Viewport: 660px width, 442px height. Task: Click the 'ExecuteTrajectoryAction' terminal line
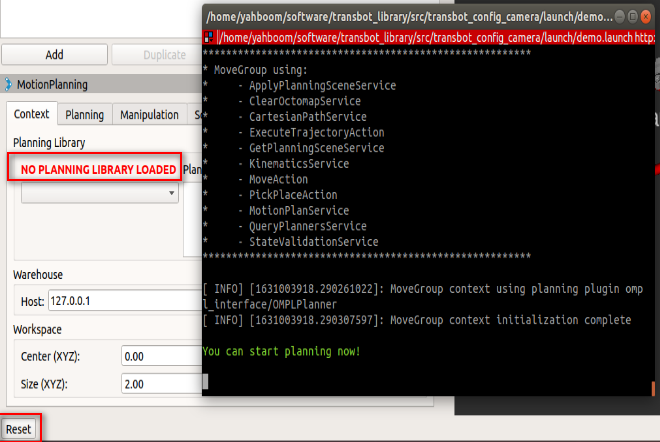[x=317, y=132]
